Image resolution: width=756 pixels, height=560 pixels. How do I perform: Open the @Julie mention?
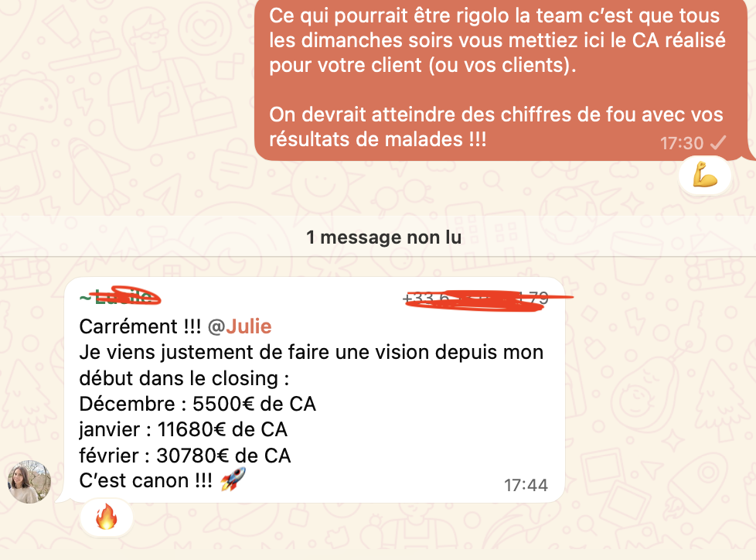pos(240,326)
